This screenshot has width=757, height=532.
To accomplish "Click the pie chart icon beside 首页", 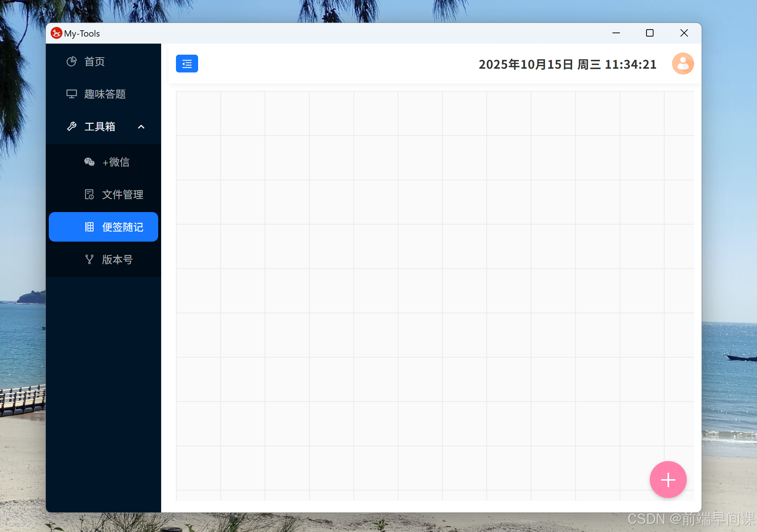I will pos(71,61).
